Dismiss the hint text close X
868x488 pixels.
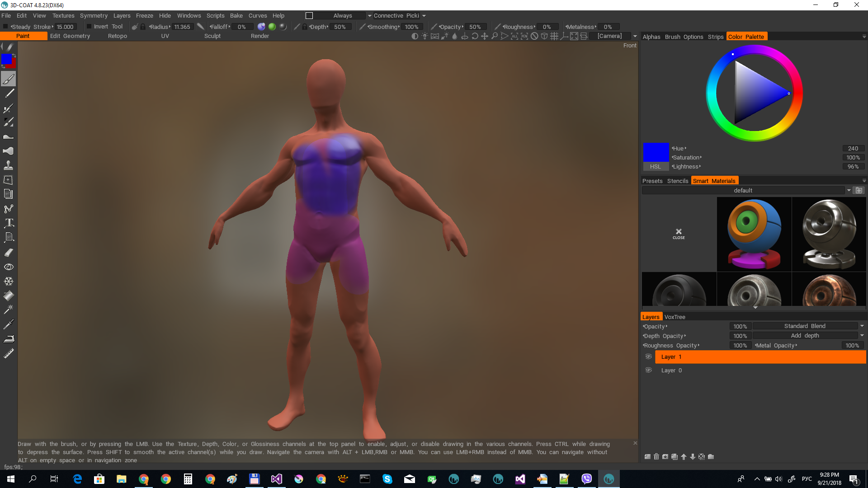tap(635, 443)
